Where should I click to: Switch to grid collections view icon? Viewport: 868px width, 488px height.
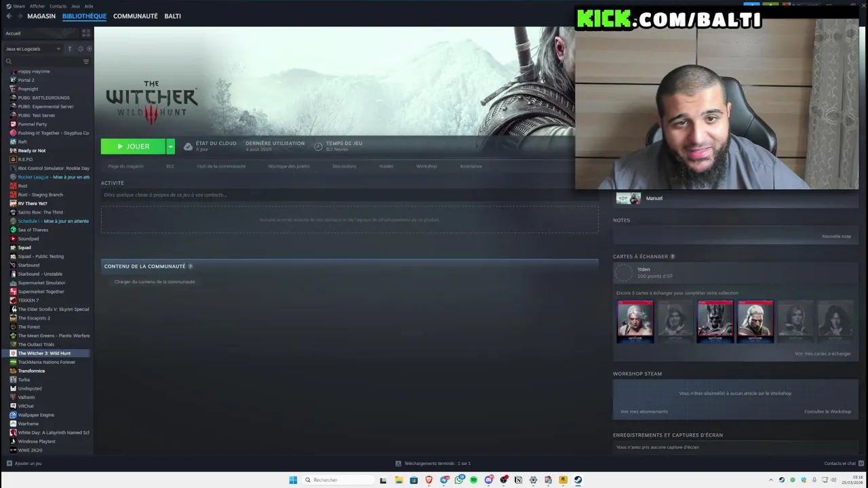coord(85,33)
